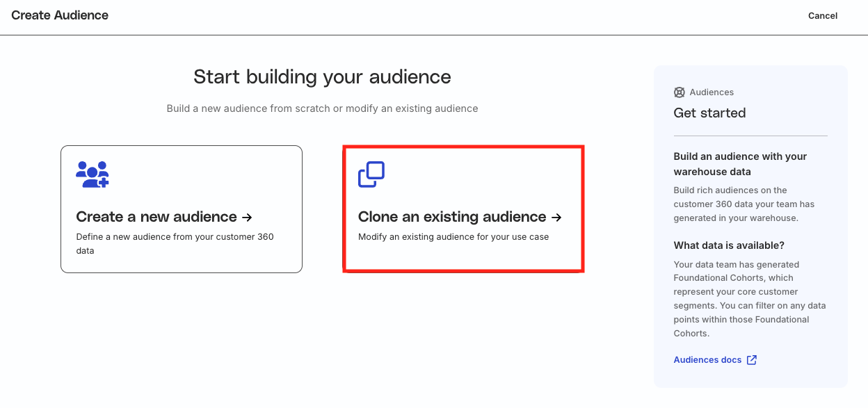Image resolution: width=868 pixels, height=408 pixels.
Task: Click 'Build an audience with your warehouse data' heading
Action: tap(740, 164)
